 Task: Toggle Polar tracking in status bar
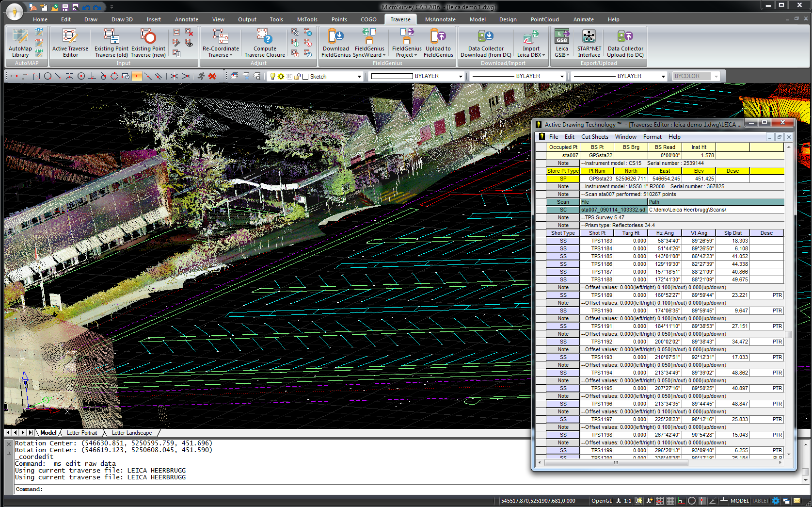[x=692, y=501]
